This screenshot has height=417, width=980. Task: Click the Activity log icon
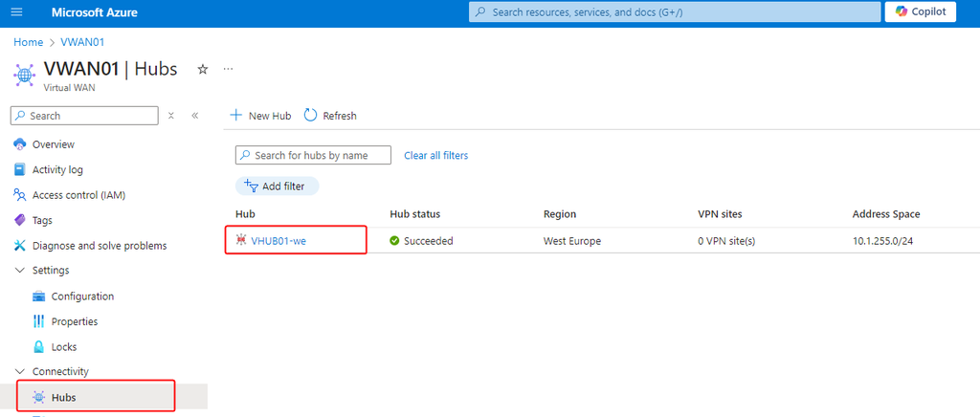point(20,170)
